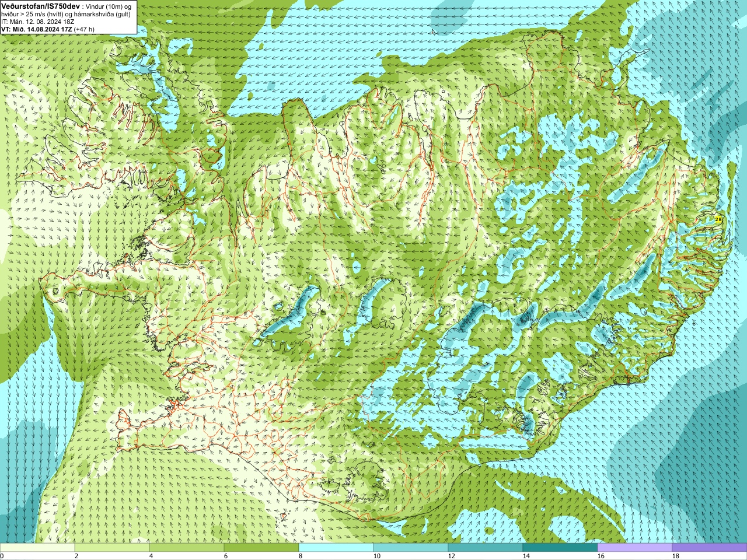Click the 2–4 m/s light green legend swatch
The height and width of the screenshot is (560, 747).
pos(112,548)
